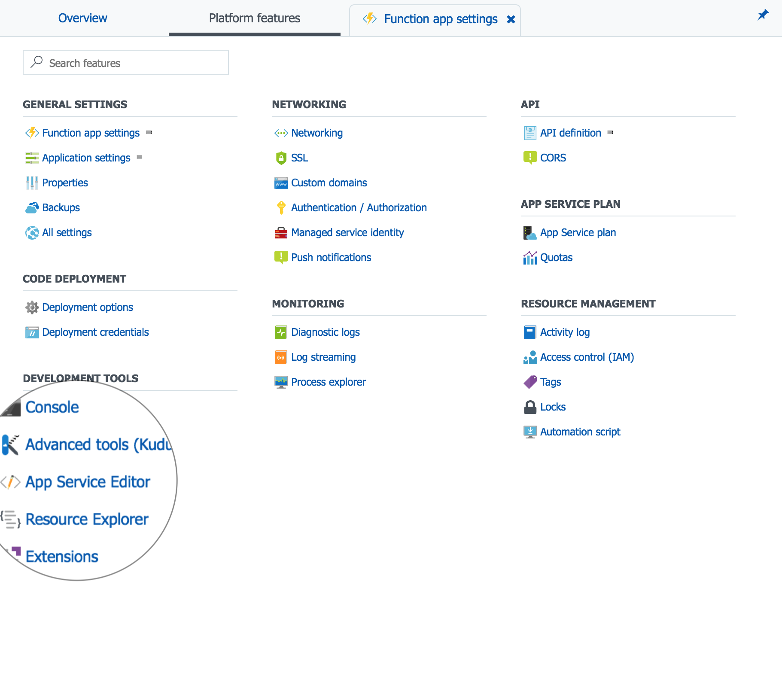Open the Function app settings lightning icon
782x700 pixels.
(x=32, y=133)
